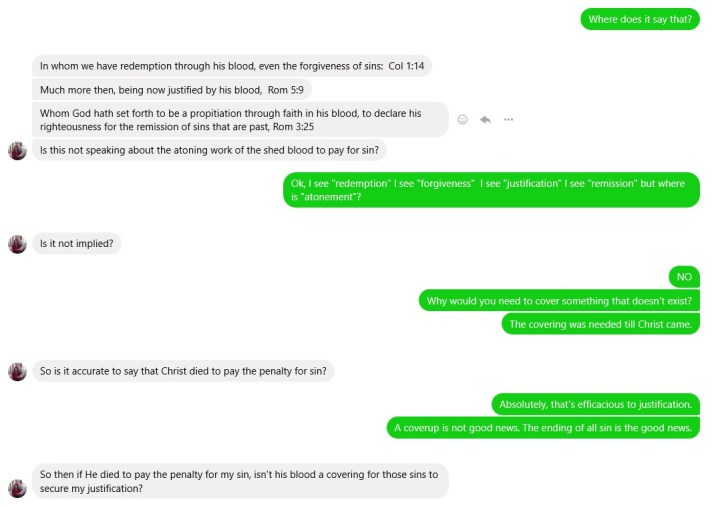This screenshot has height=506, width=720.
Task: Click the green "NO" message bubble
Action: coord(684,276)
